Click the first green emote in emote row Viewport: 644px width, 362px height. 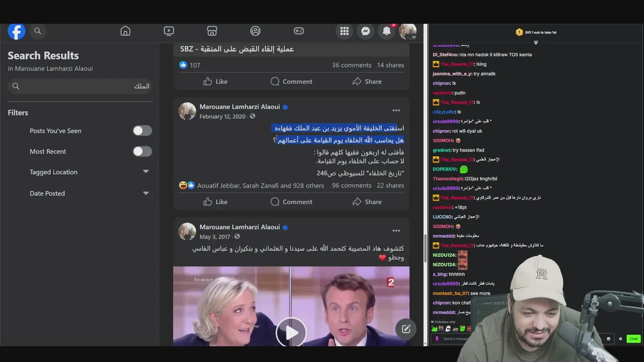[434, 329]
